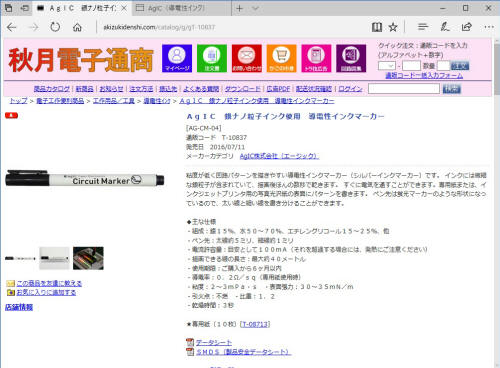The height and width of the screenshot is (368, 500).
Task: Click the quick order submit button
Action: click(x=460, y=66)
